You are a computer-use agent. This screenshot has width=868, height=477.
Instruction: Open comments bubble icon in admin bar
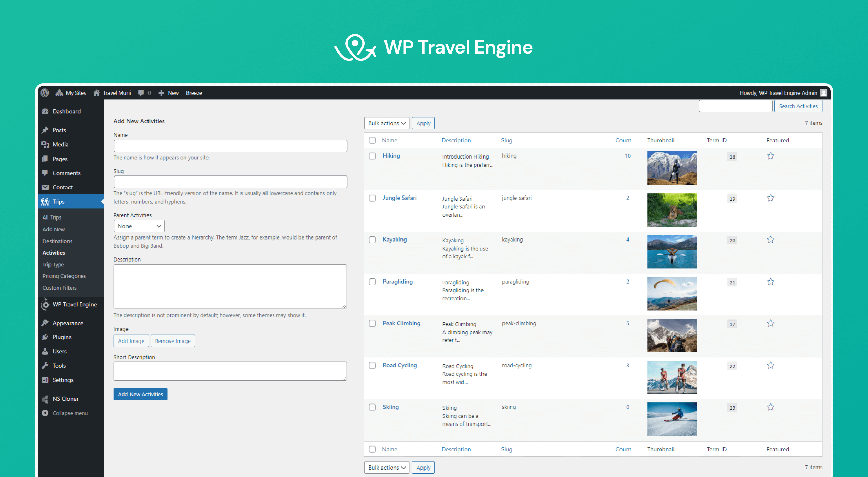pyautogui.click(x=141, y=93)
